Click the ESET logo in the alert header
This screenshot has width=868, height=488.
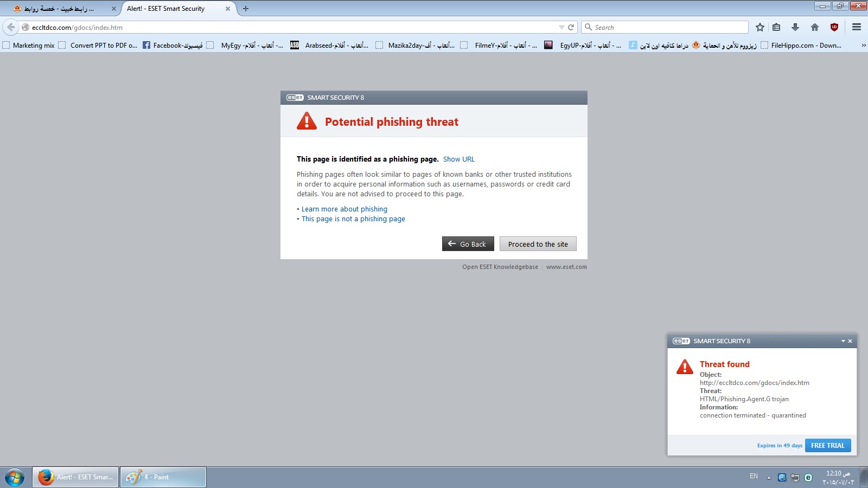pyautogui.click(x=295, y=98)
